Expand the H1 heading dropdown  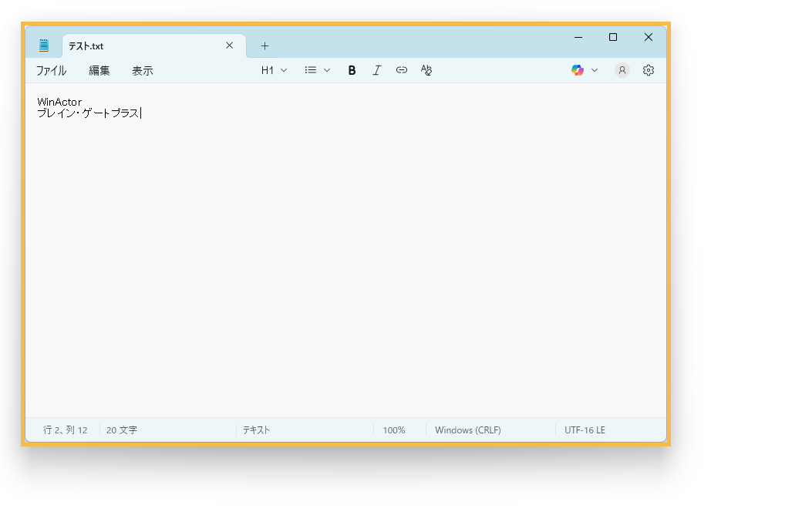click(x=274, y=70)
